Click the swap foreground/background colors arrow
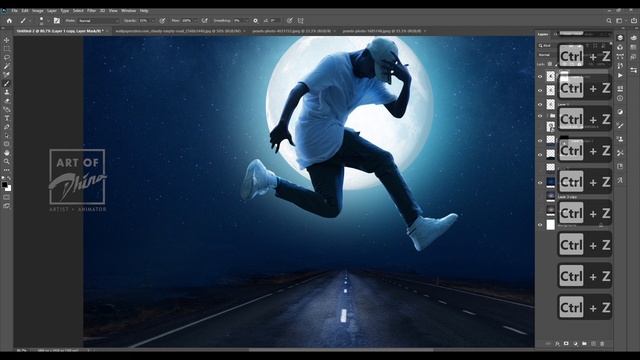 point(9,178)
